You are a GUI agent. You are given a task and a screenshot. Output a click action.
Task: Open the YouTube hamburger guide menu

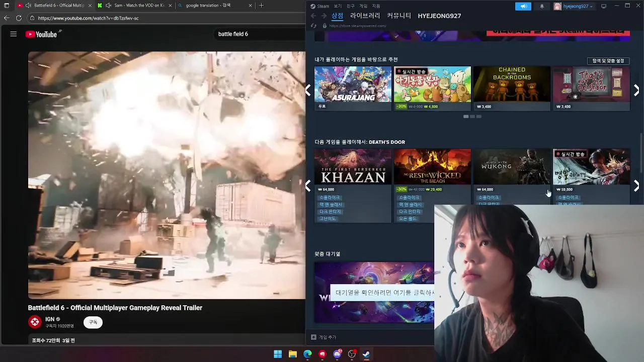tap(14, 34)
